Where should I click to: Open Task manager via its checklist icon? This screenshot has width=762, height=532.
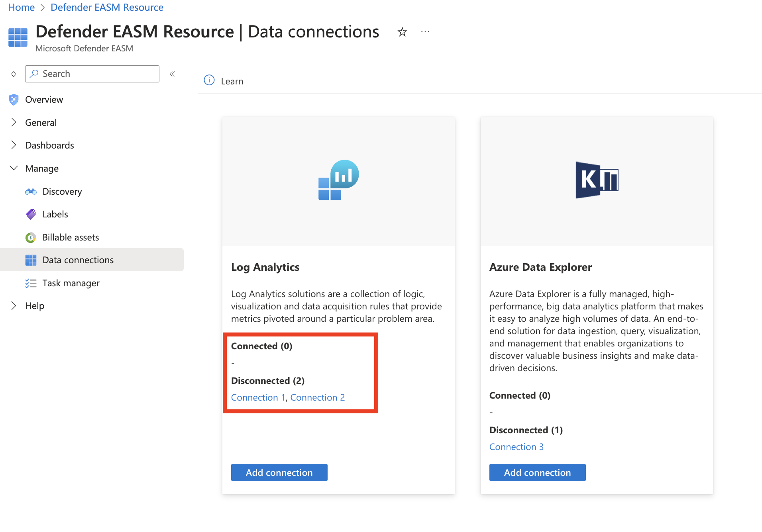pos(31,283)
